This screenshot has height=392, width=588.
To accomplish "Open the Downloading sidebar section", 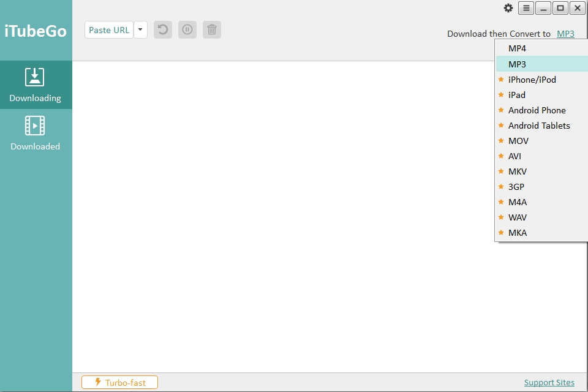I will 36,85.
